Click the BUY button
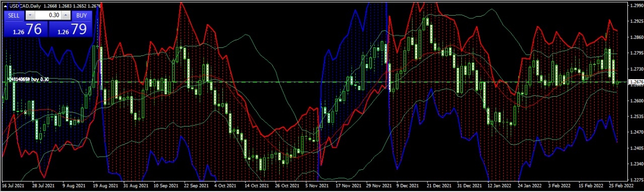644x192 pixels. pos(82,15)
